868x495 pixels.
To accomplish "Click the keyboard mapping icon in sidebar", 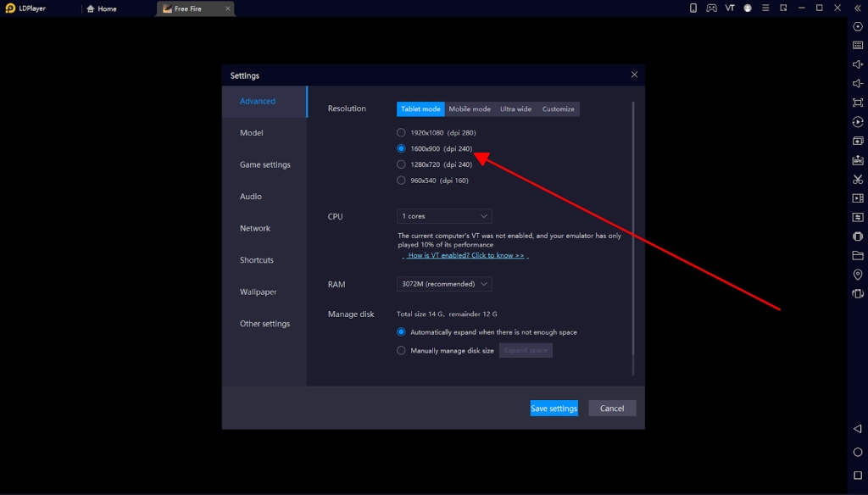I will point(858,45).
